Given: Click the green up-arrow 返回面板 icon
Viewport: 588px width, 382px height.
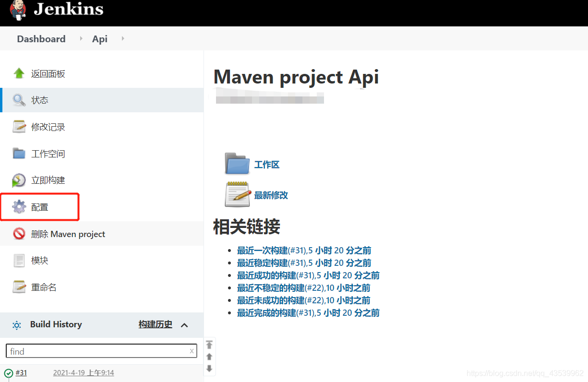Looking at the screenshot, I should tap(19, 73).
